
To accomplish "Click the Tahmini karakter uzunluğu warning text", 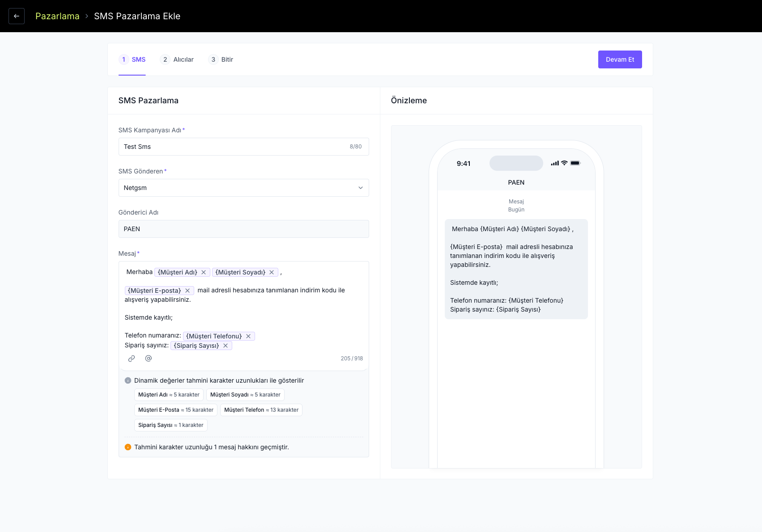I will [212, 447].
